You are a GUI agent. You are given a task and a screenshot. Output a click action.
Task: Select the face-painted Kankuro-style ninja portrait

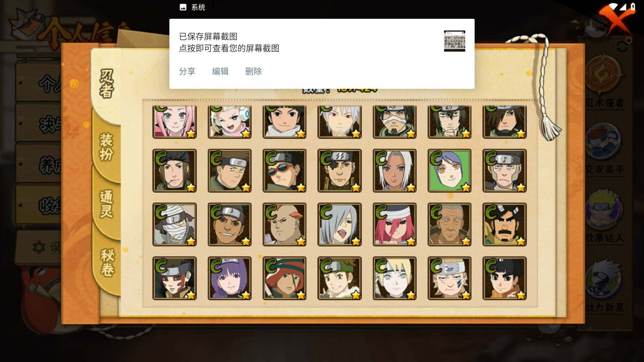pos(174,278)
